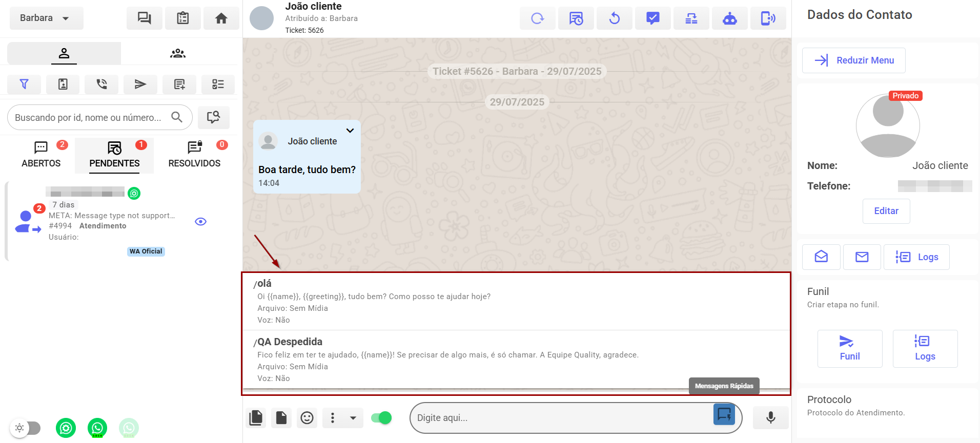Click the Reduzir Menu button
Screen dimensions: 980x443
pos(853,60)
